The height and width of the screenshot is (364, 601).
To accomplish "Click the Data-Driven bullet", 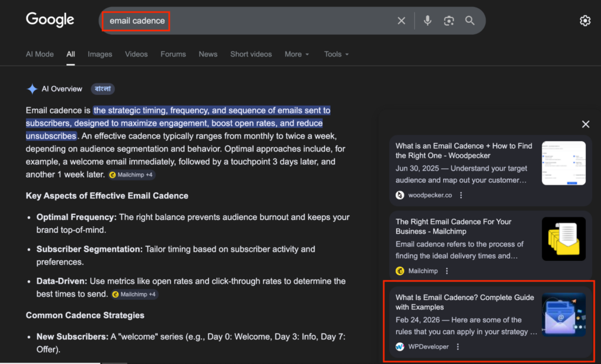I will [x=191, y=288].
